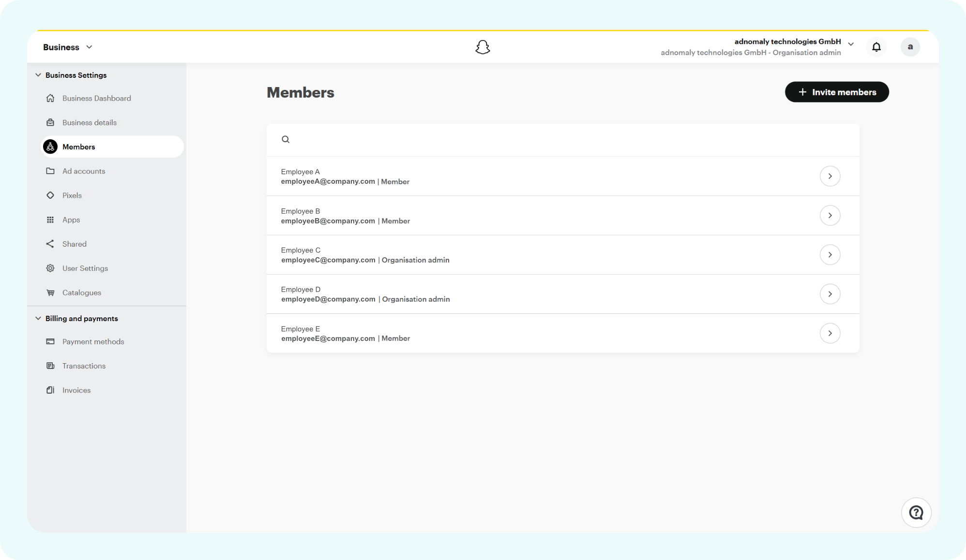Viewport: 966px width, 560px height.
Task: Open the Invoices section
Action: click(76, 390)
